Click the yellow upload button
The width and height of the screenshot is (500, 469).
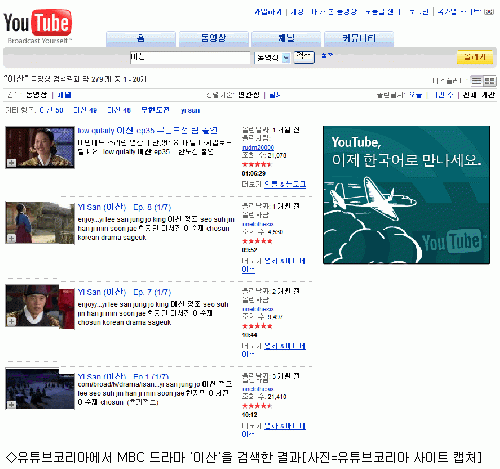click(x=475, y=57)
